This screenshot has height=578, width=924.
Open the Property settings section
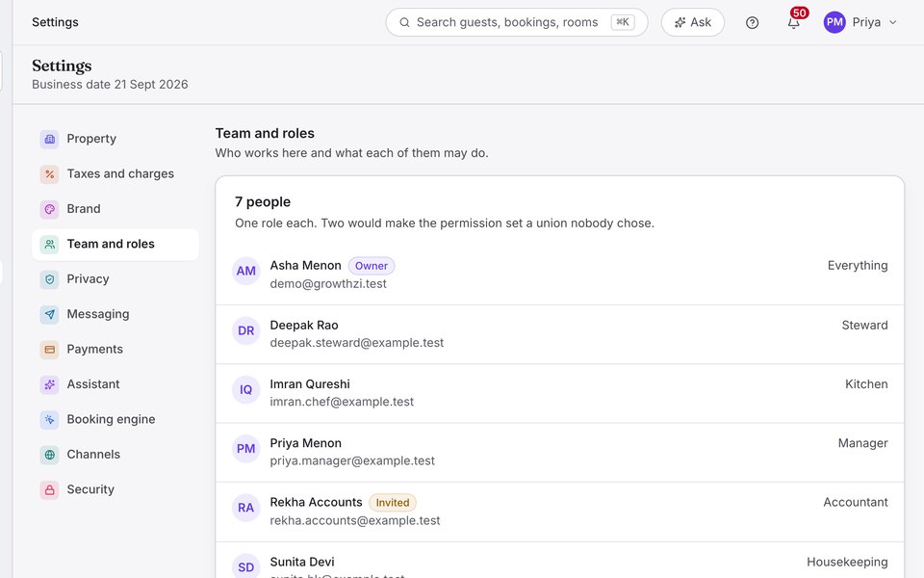115,139
